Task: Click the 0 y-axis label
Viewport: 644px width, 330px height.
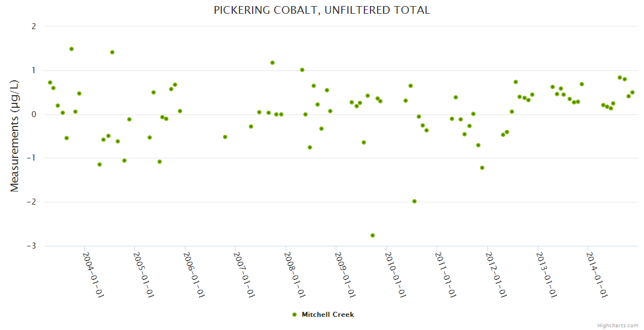Action: pos(34,114)
